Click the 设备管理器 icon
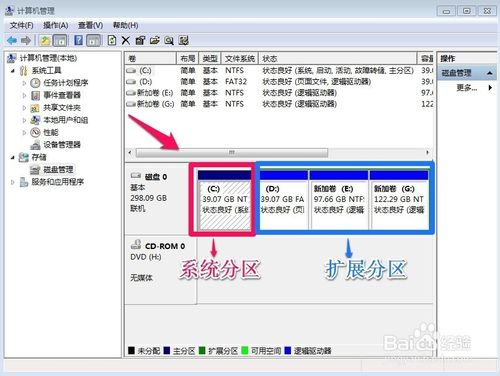This screenshot has height=376, width=500. click(35, 145)
